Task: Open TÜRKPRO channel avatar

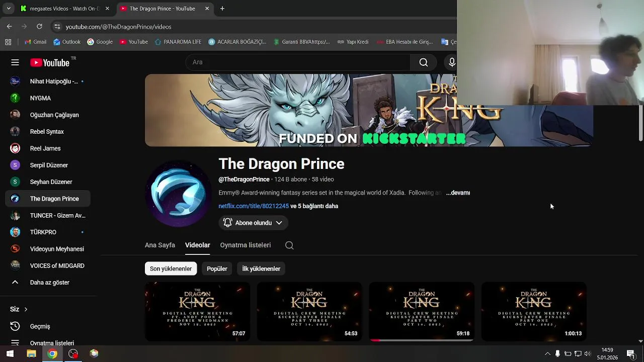Action: click(x=15, y=232)
